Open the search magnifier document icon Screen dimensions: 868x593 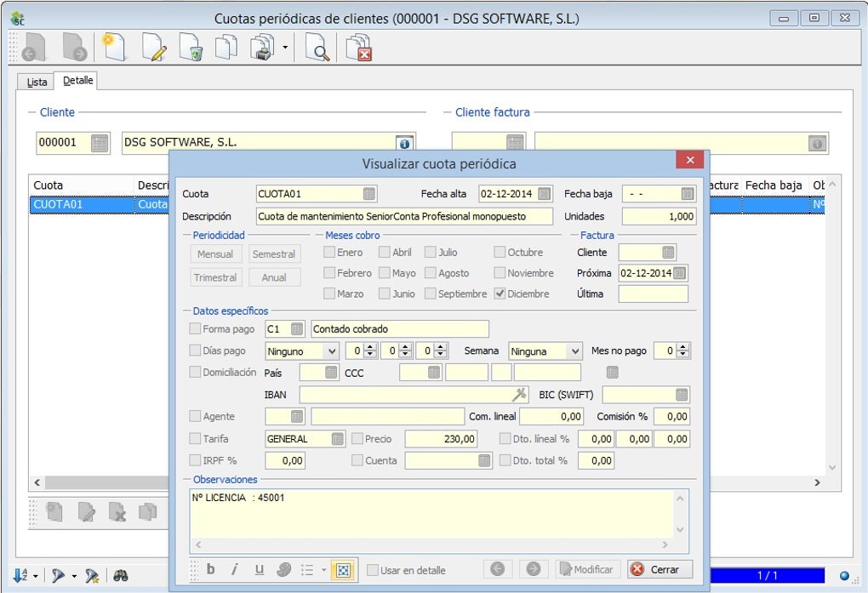click(x=317, y=48)
